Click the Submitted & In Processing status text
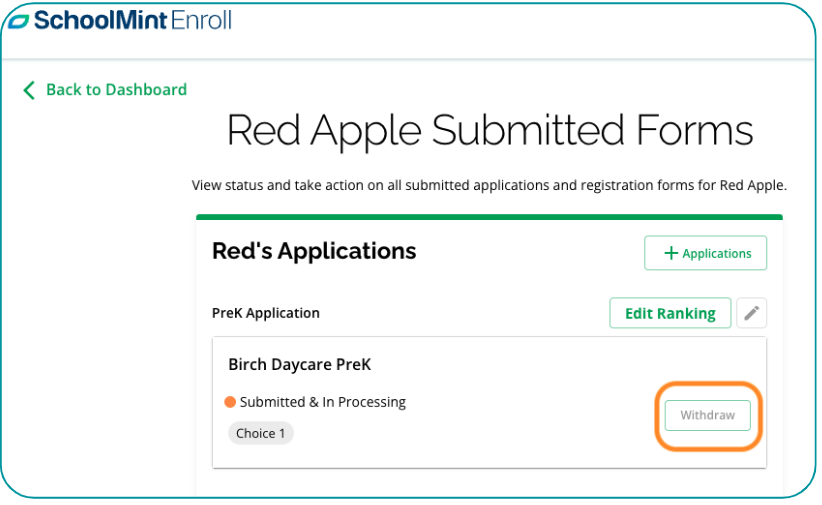822x505 pixels. [x=322, y=402]
